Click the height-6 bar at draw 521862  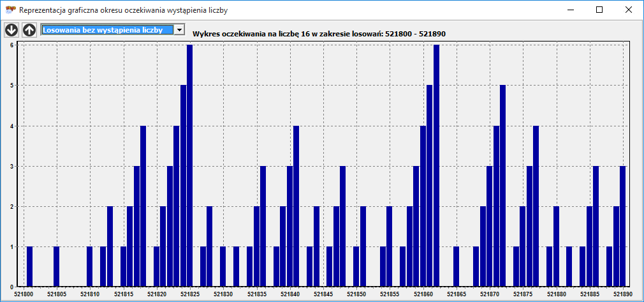(437, 165)
